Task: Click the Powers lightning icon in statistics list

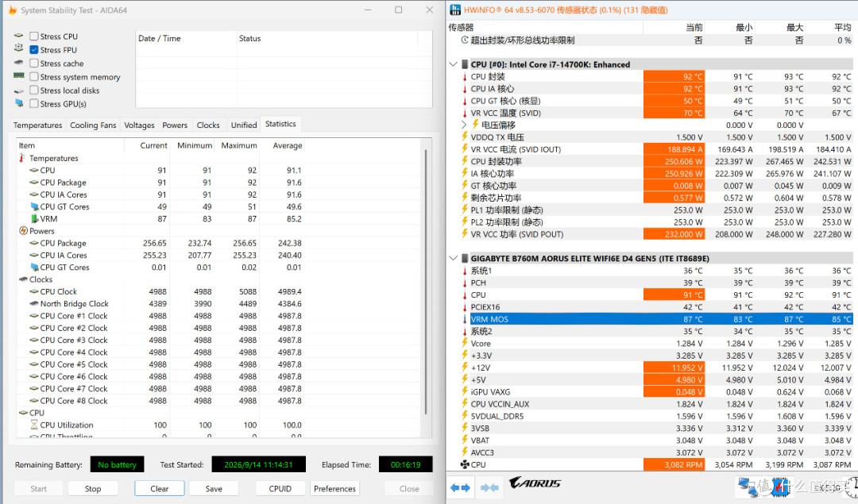Action: point(23,231)
